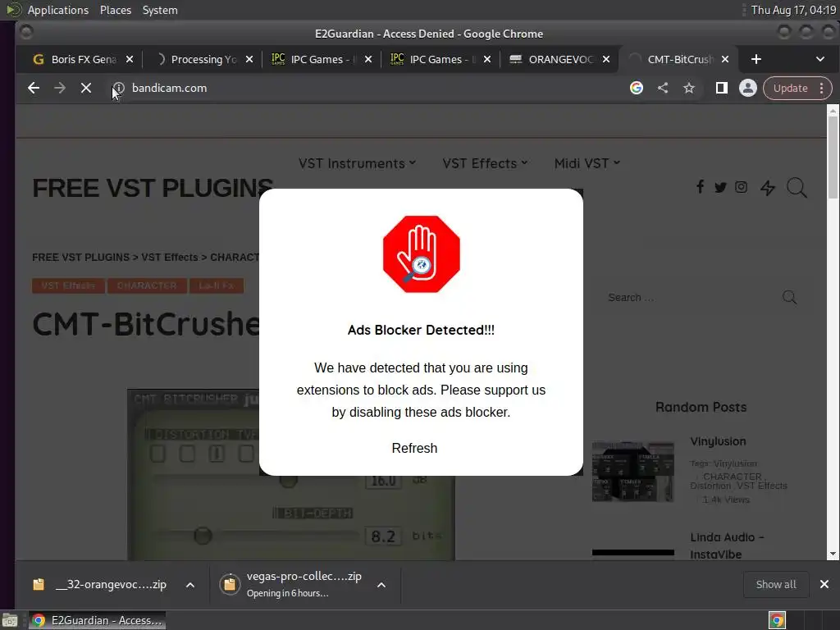840x630 pixels.
Task: Open the __32-orangevoc zip download
Action: (99, 584)
